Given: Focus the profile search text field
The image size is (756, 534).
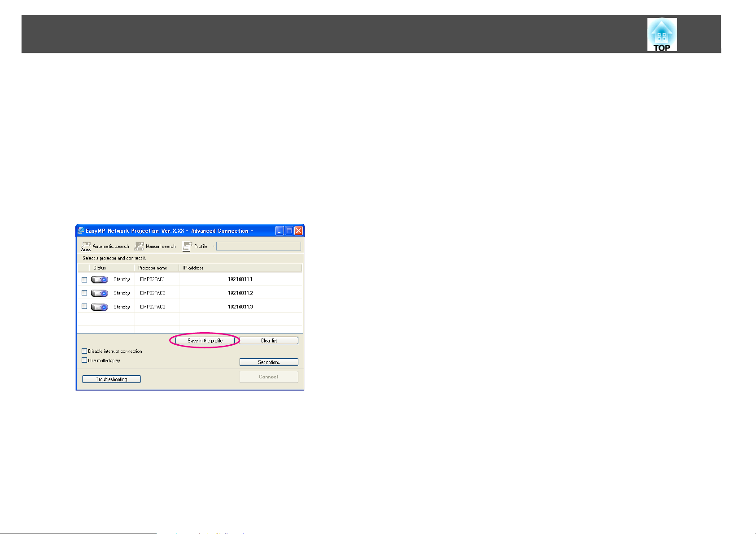Looking at the screenshot, I should 258,246.
